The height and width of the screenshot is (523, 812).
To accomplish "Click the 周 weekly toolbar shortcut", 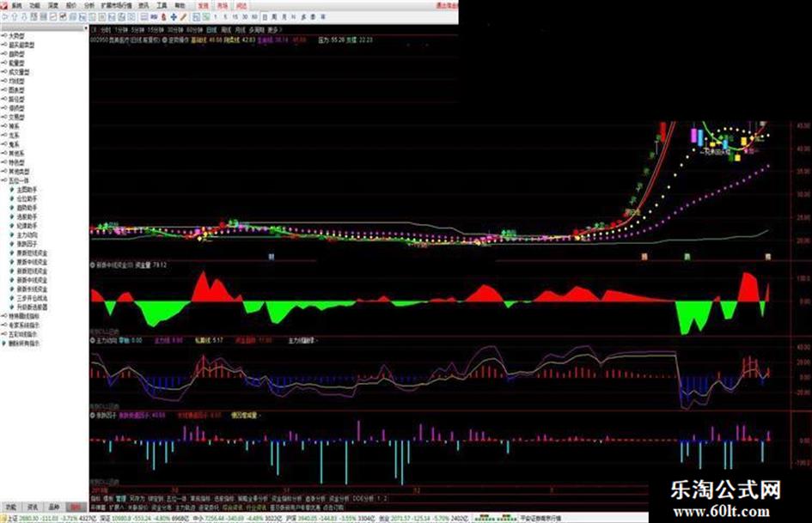I will pos(274,17).
